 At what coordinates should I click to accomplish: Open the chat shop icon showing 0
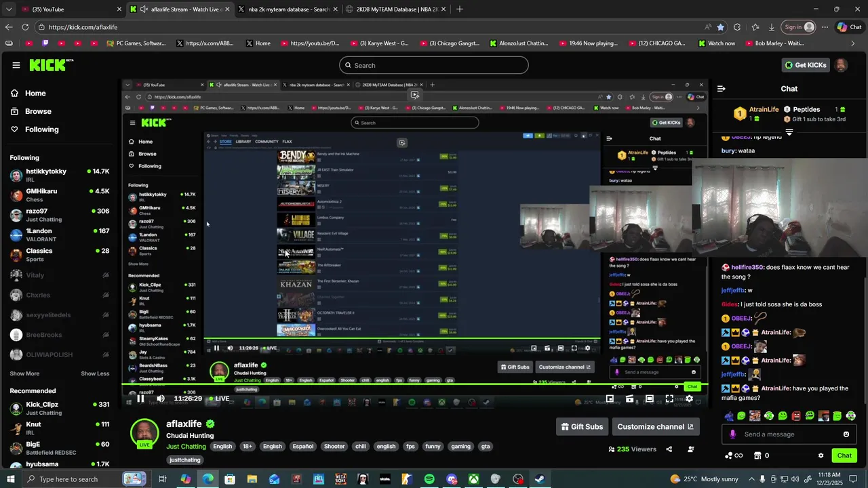tap(762, 455)
